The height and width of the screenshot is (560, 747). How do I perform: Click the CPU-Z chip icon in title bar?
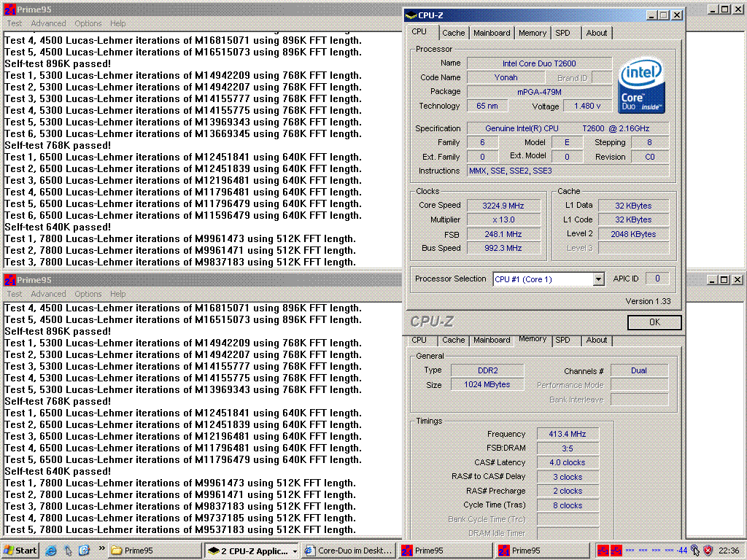point(411,16)
